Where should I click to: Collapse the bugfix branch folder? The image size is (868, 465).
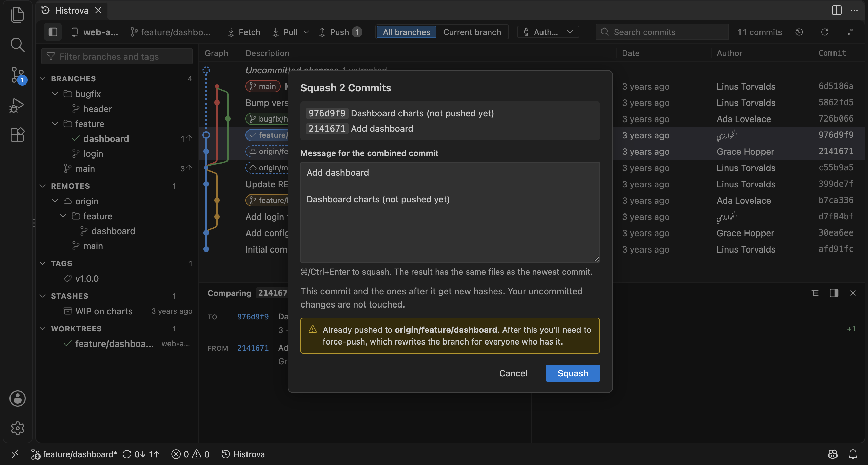click(x=117, y=94)
